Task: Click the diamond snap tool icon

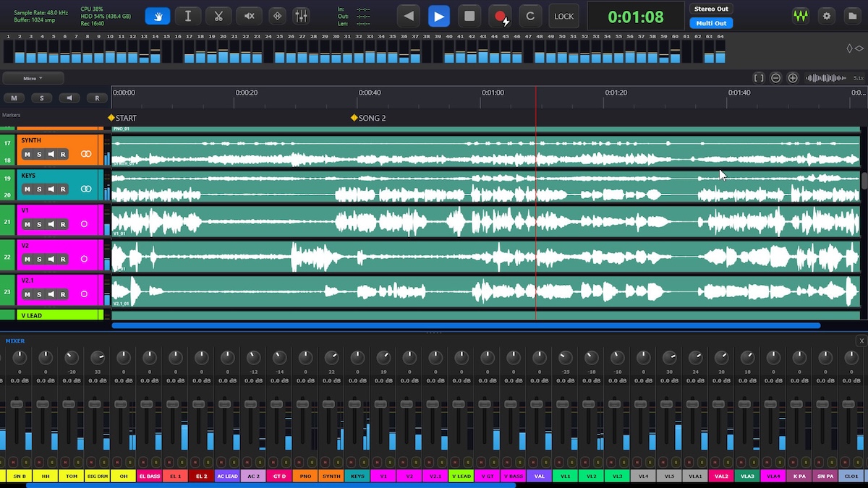Action: pyautogui.click(x=277, y=16)
